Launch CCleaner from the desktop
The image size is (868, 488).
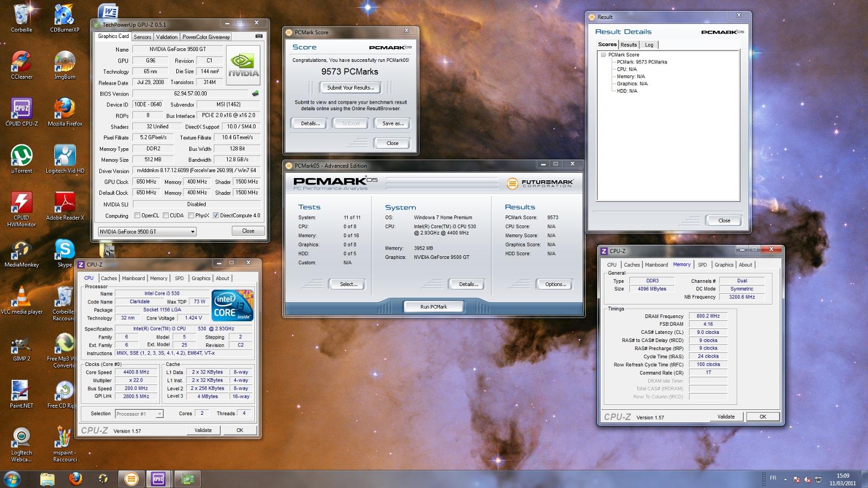tap(22, 65)
